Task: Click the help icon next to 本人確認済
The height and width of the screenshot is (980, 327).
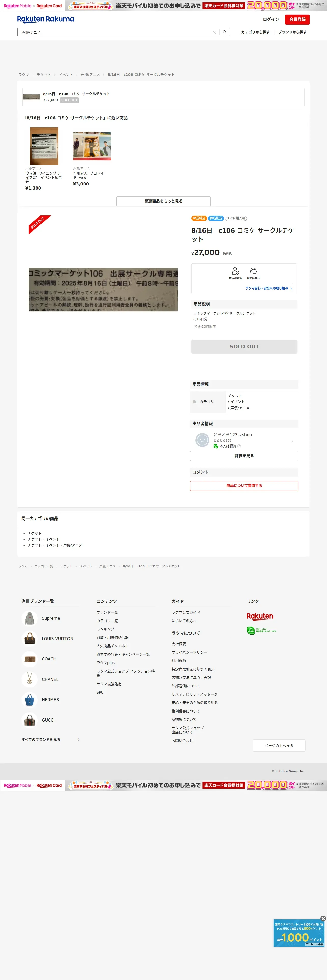Action: (239, 446)
